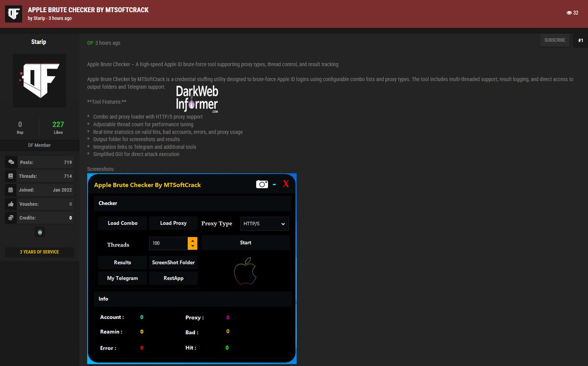The image size is (588, 366).
Task: Click the '**Tool Features:**' heading text
Action: coord(107,102)
